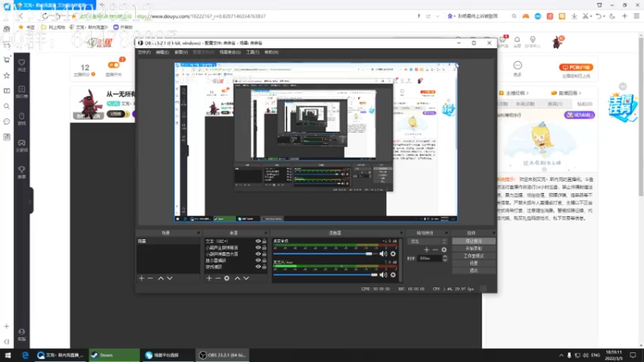Image resolution: width=644 pixels, height=362 pixels.
Task: Move scene up using the scenes arrow
Action: pyautogui.click(x=161, y=278)
